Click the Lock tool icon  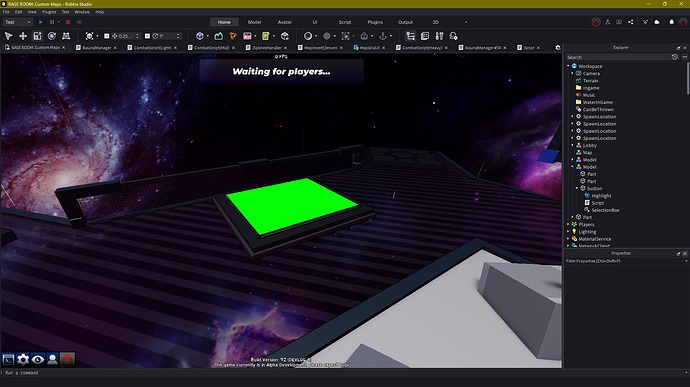[x=364, y=36]
